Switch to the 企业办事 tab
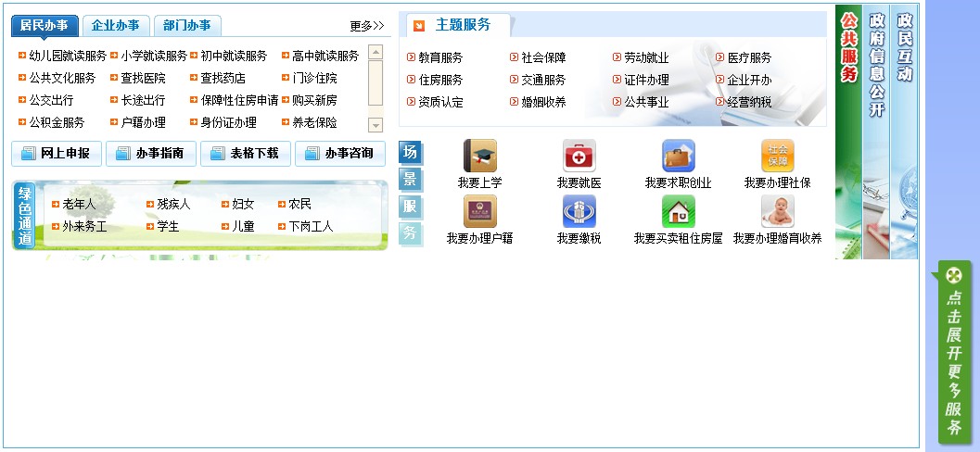 tap(116, 26)
